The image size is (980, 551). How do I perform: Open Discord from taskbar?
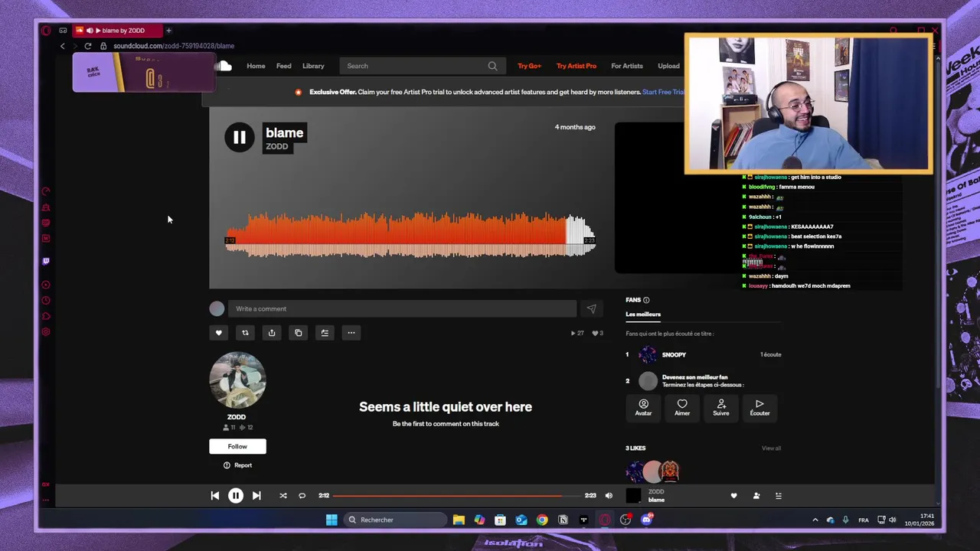tap(646, 520)
